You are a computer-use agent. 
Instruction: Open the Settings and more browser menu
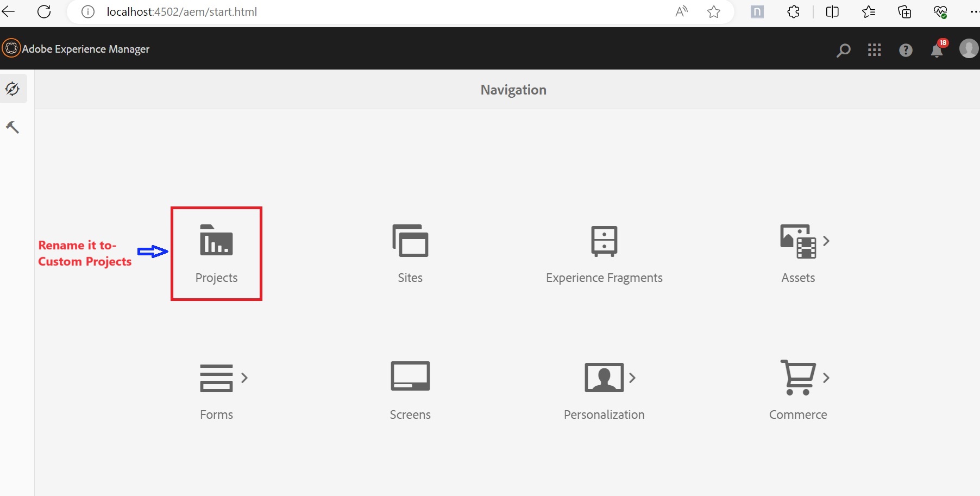[x=974, y=11]
